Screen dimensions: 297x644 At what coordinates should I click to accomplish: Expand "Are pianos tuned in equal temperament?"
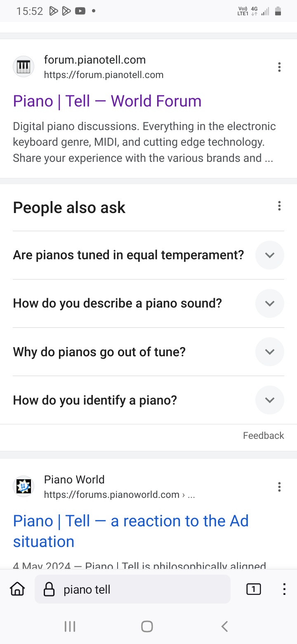[x=270, y=255]
